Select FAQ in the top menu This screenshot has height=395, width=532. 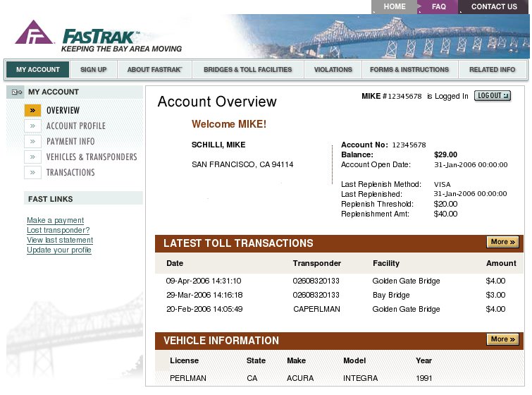(438, 7)
